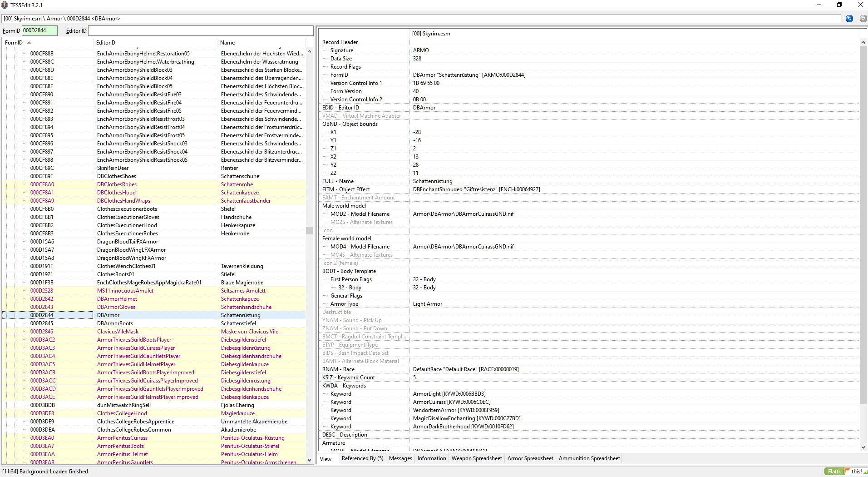Click the DESC - Description row

tap(589, 435)
